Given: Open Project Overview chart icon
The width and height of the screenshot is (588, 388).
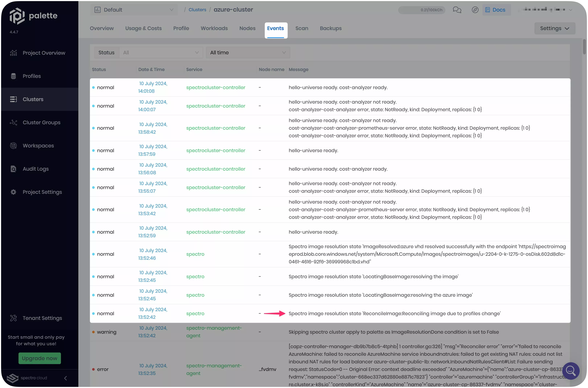Looking at the screenshot, I should pyautogui.click(x=13, y=53).
